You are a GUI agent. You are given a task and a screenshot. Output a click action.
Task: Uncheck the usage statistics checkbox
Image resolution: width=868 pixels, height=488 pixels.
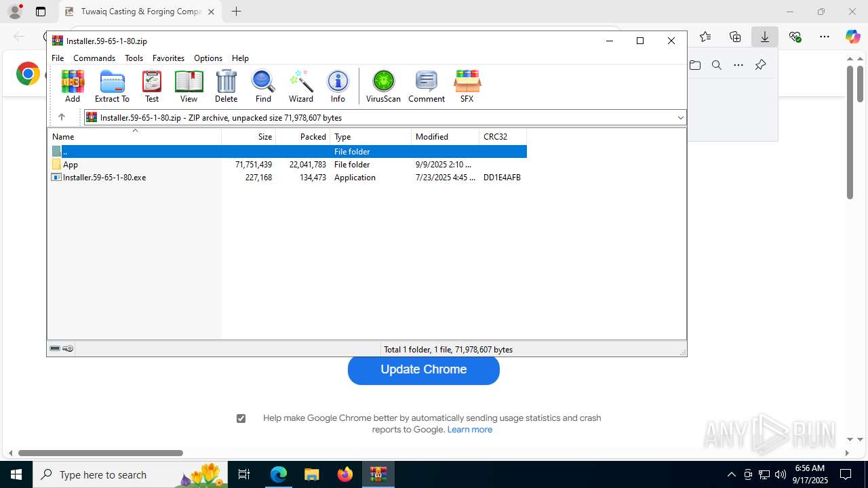click(x=241, y=418)
